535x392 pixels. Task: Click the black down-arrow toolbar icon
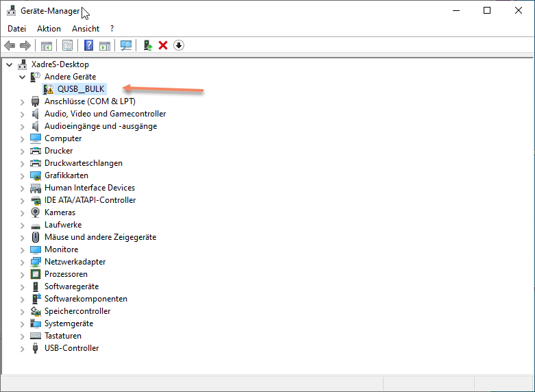pos(179,45)
